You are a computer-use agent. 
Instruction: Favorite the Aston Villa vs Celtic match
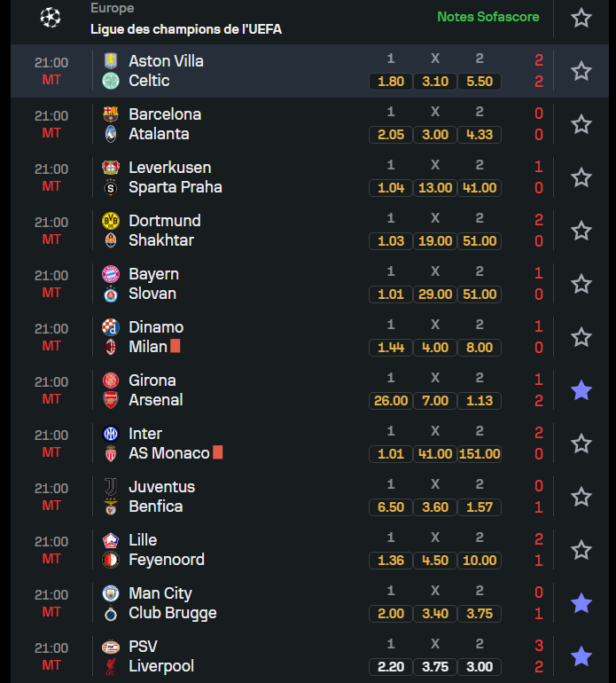(581, 71)
